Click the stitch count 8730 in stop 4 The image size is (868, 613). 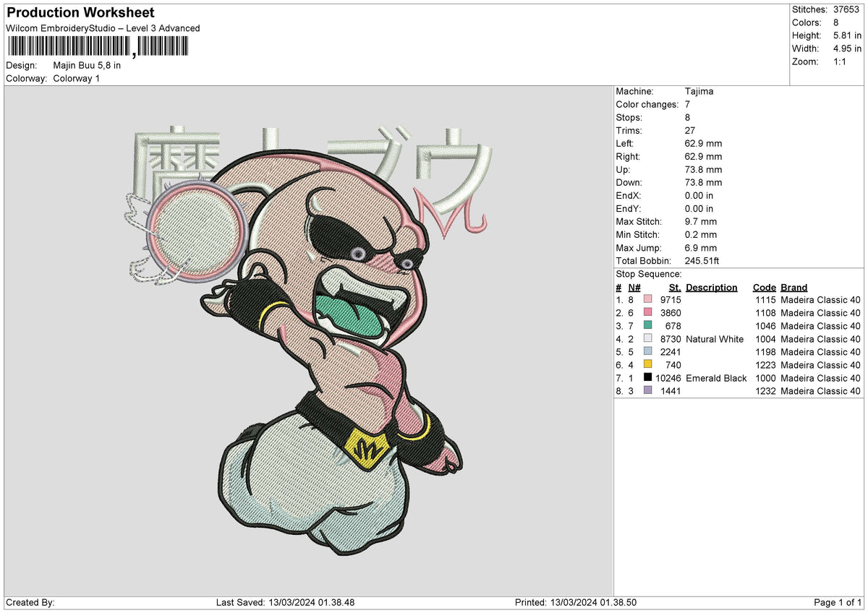tap(671, 339)
